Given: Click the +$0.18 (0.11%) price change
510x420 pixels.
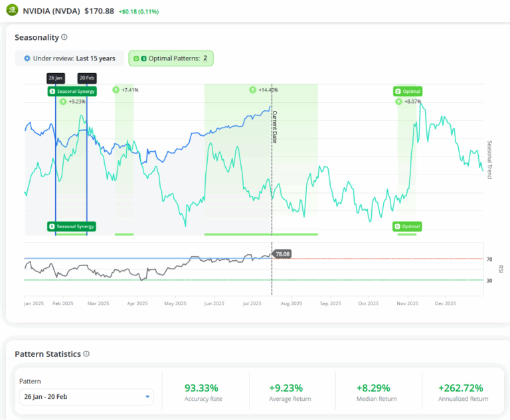Looking at the screenshot, I should [139, 12].
